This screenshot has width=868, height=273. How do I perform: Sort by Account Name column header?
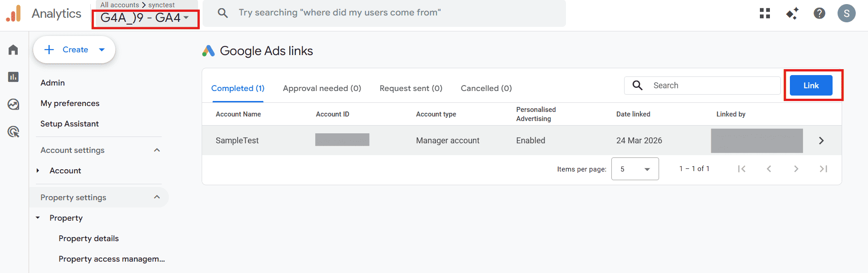(238, 114)
